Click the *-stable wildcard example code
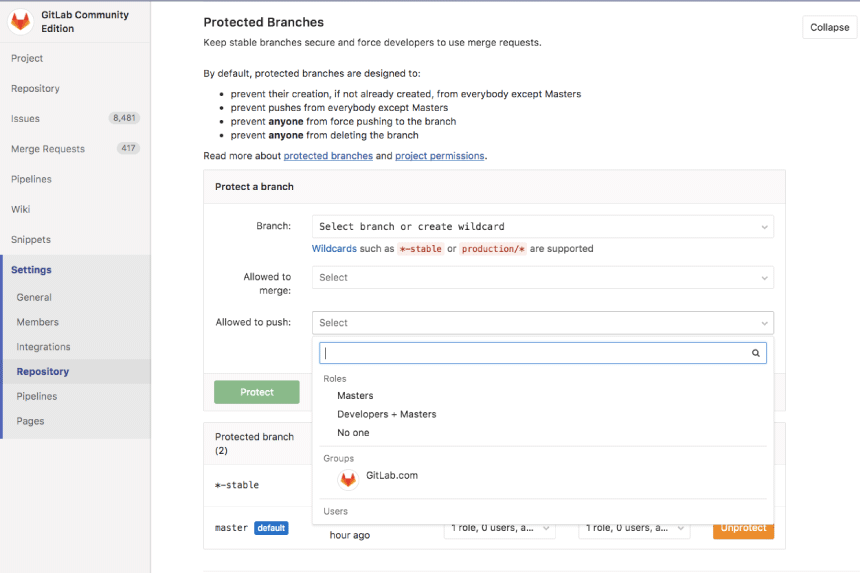The width and height of the screenshot is (860, 573). (421, 249)
